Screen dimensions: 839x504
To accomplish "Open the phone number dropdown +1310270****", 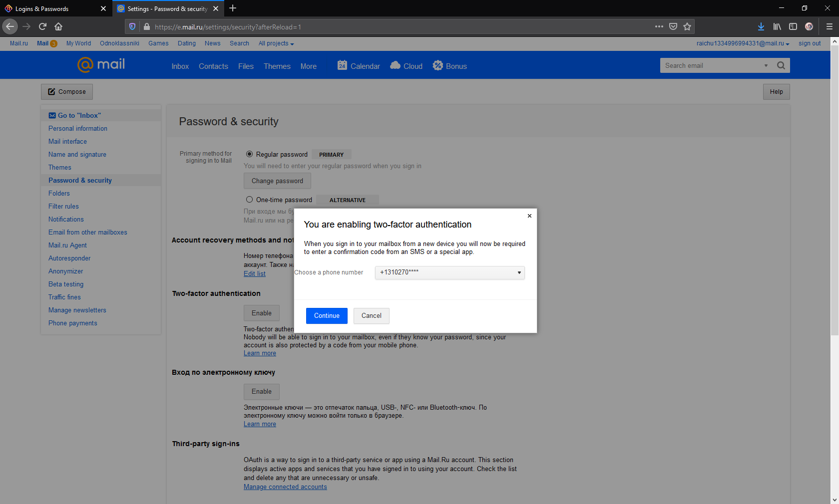I will (449, 272).
